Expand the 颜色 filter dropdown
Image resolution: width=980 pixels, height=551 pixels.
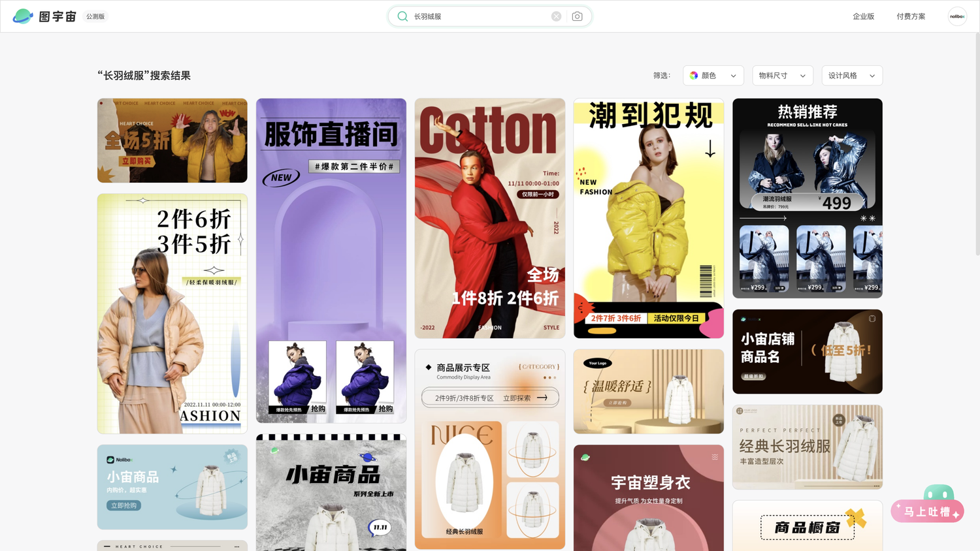click(713, 76)
